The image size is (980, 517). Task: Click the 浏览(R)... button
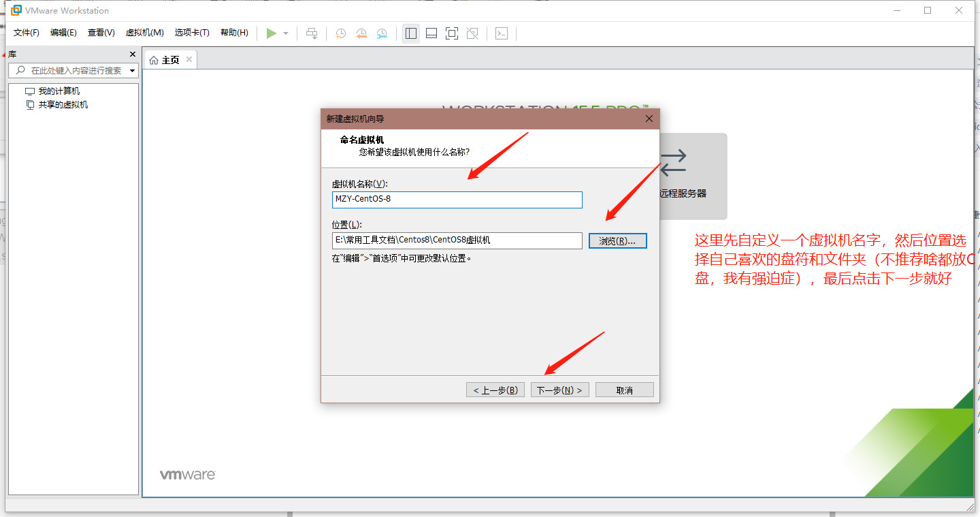[x=617, y=241]
